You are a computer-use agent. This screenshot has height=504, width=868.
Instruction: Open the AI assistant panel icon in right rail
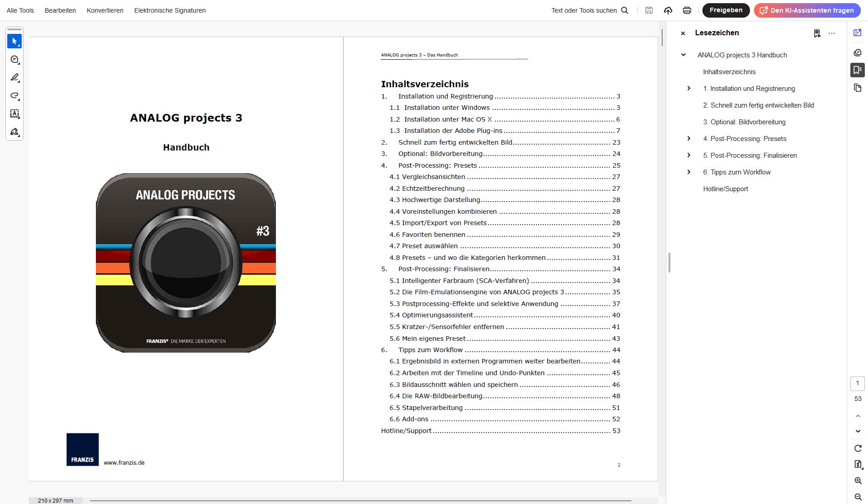tap(857, 33)
